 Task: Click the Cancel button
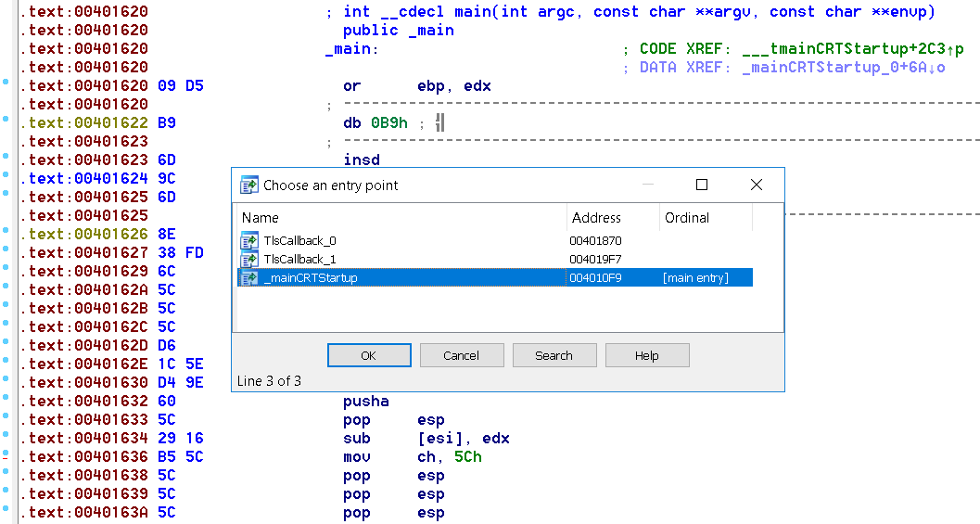point(461,355)
